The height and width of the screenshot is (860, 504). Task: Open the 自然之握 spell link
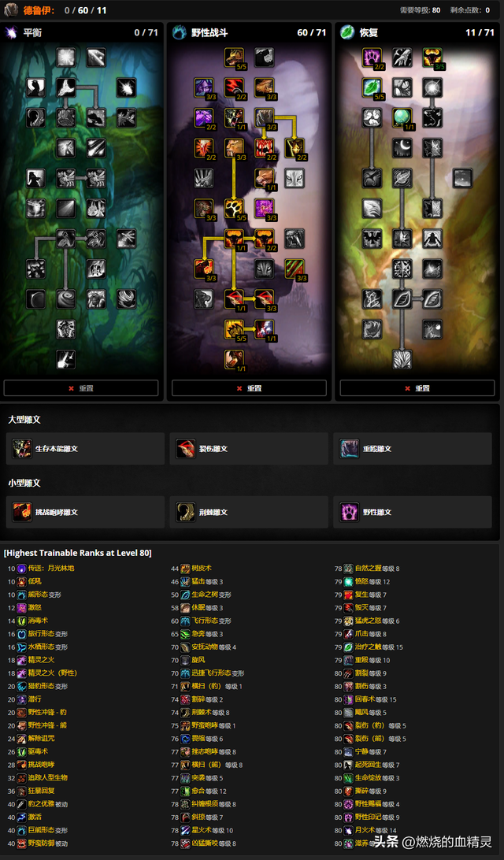click(x=368, y=569)
